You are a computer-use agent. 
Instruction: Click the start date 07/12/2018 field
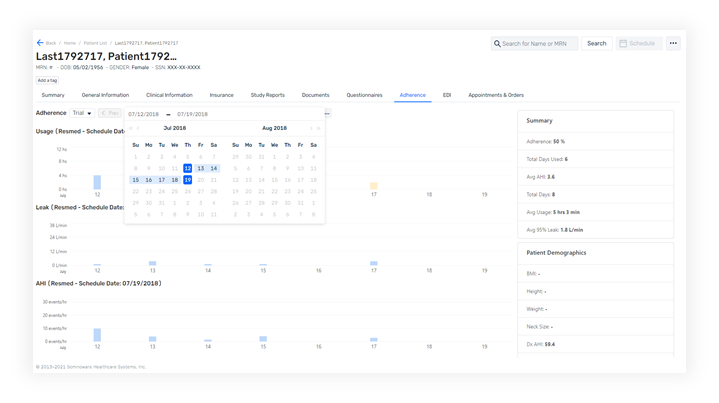[144, 114]
